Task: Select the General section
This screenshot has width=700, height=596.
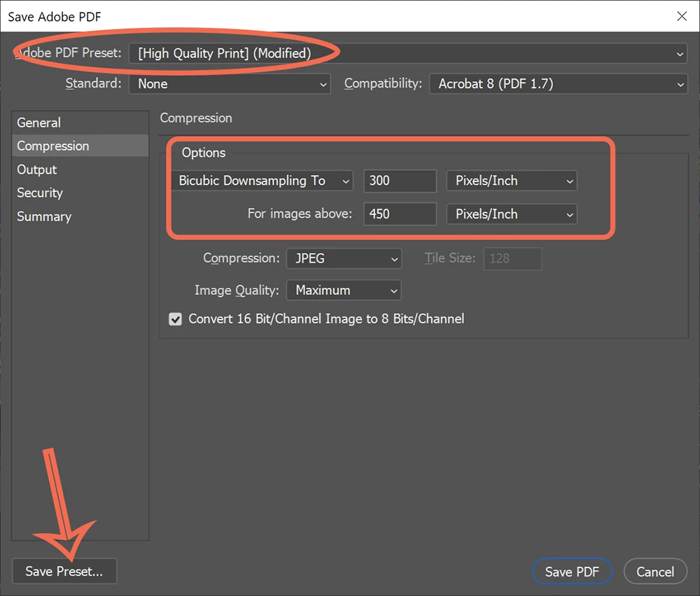Action: pos(80,123)
